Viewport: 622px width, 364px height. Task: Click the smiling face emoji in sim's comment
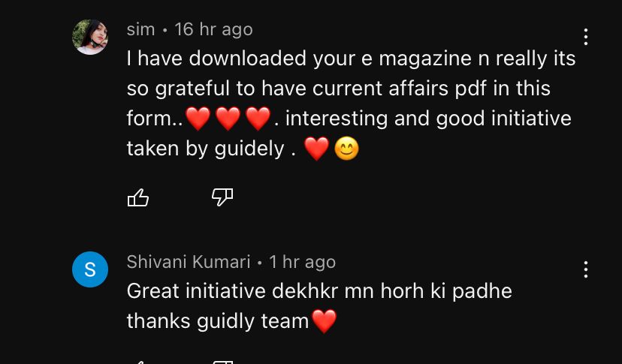(347, 149)
